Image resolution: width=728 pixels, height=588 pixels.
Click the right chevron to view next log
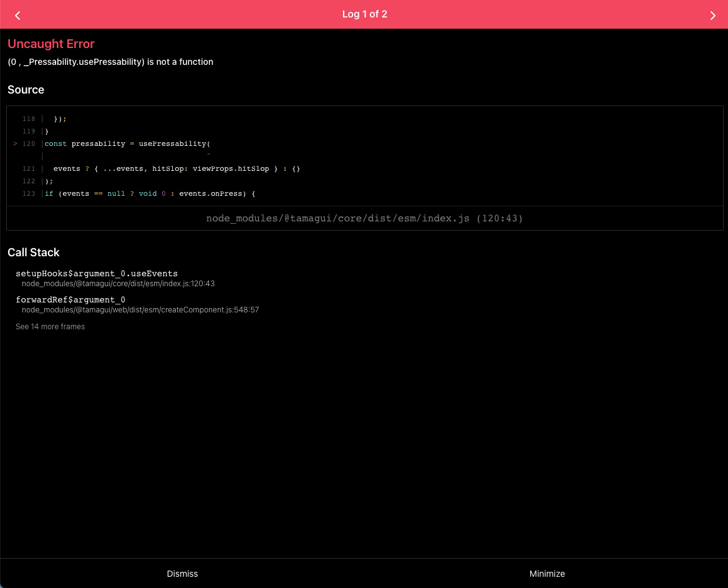(712, 14)
